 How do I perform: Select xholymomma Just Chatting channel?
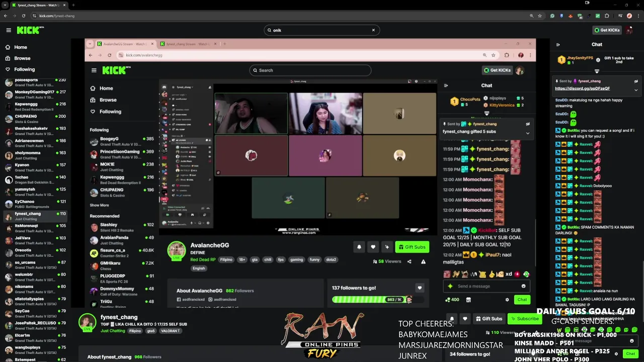tap(34, 155)
